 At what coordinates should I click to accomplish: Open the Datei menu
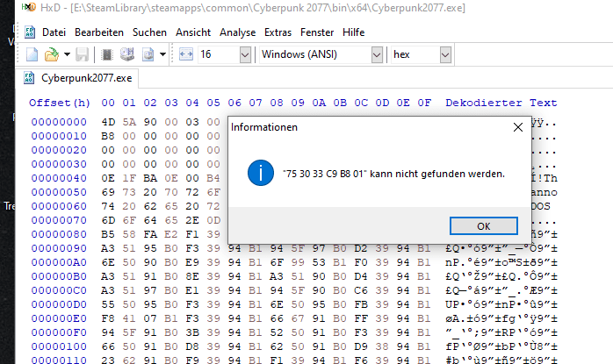(x=54, y=32)
